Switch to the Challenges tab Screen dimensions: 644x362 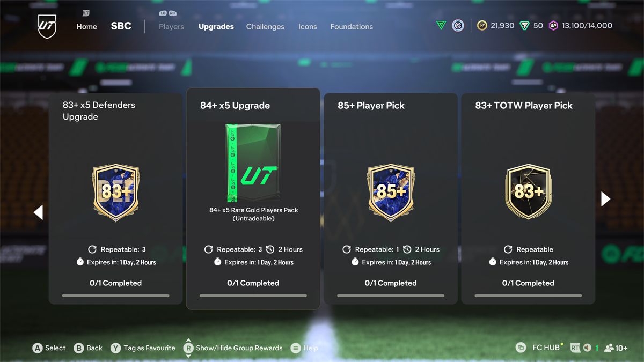tap(265, 26)
